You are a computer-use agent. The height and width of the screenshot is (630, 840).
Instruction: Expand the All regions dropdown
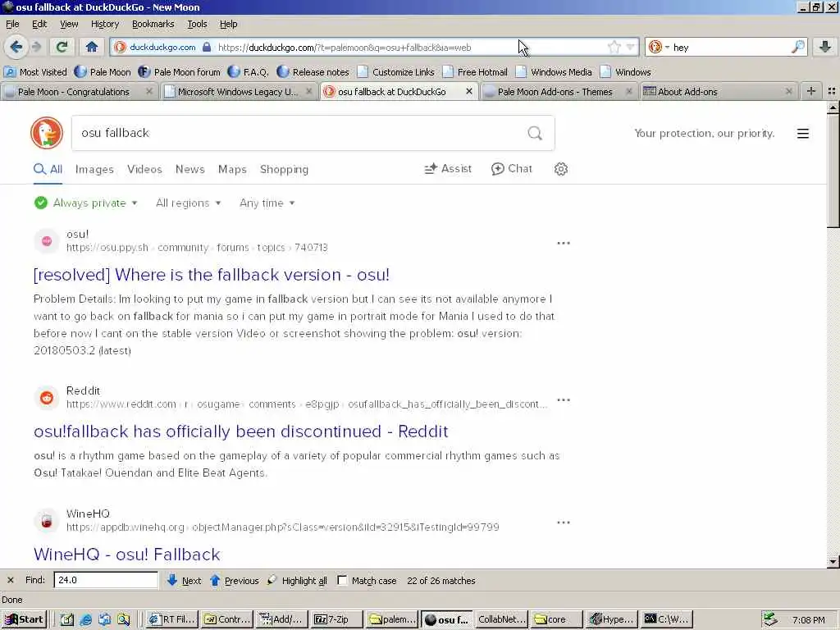[x=188, y=203]
